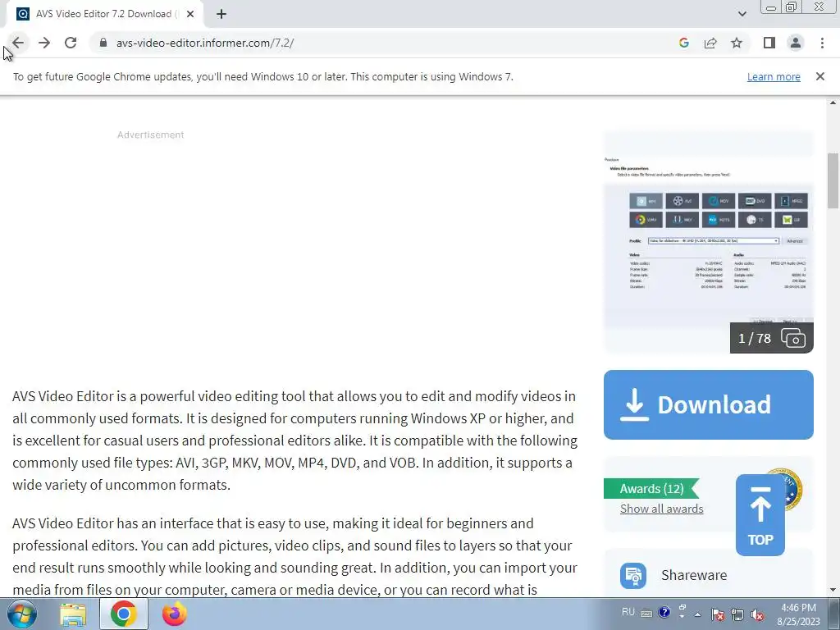Bookmark this page with star icon
Viewport: 840px width, 630px height.
tap(737, 43)
